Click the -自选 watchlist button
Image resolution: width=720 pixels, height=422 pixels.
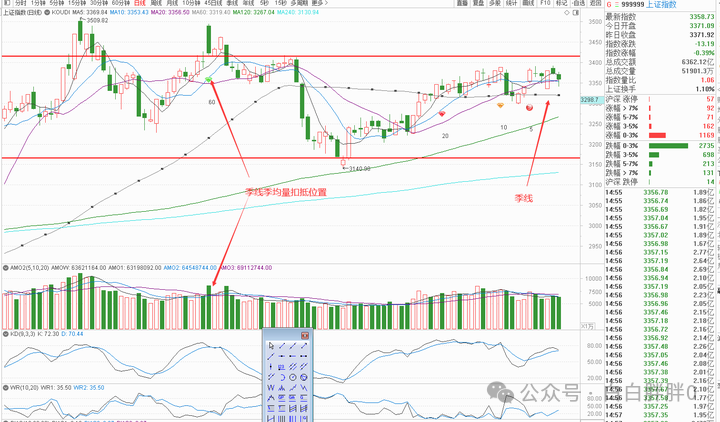click(579, 3)
